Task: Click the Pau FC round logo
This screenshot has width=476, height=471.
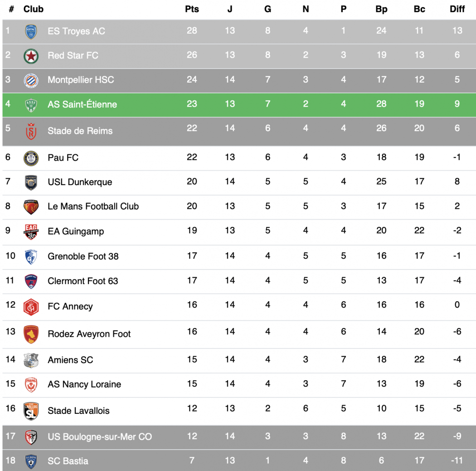Action: pyautogui.click(x=31, y=158)
